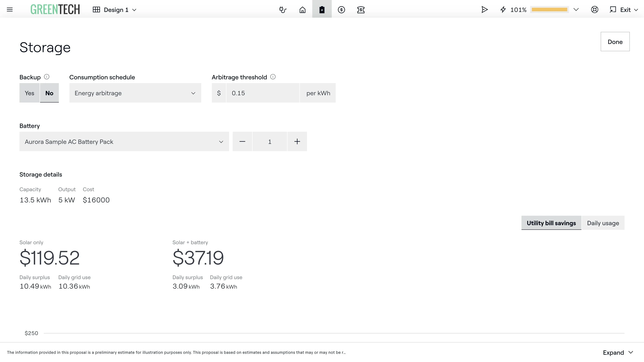Expand the chevron next to Exit
Viewport: 644px width, 362px height.
(x=636, y=10)
